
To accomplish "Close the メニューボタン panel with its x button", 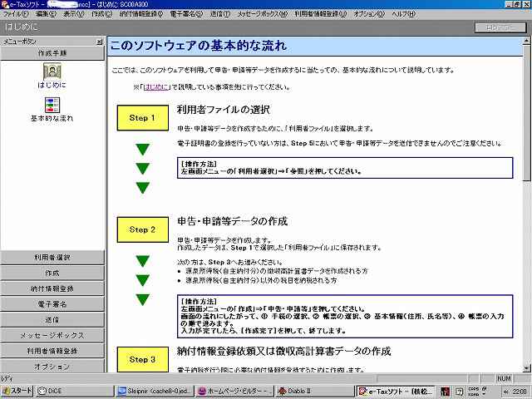I will tap(100, 42).
